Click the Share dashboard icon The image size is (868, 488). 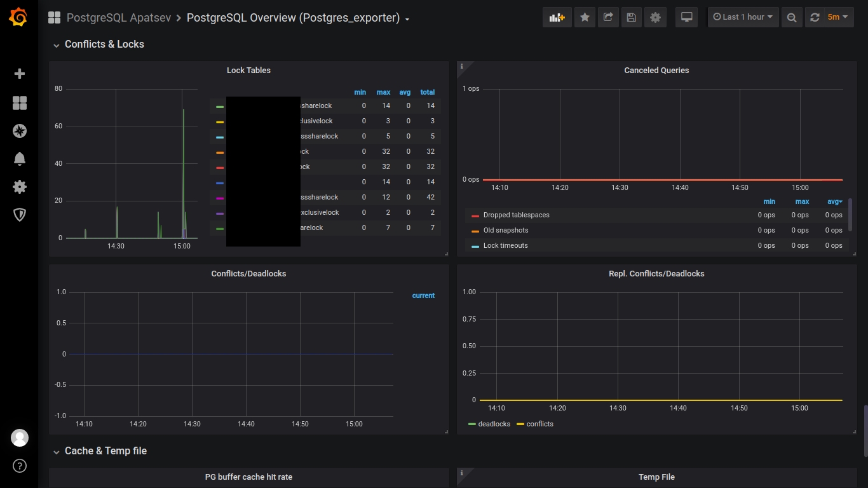click(608, 17)
